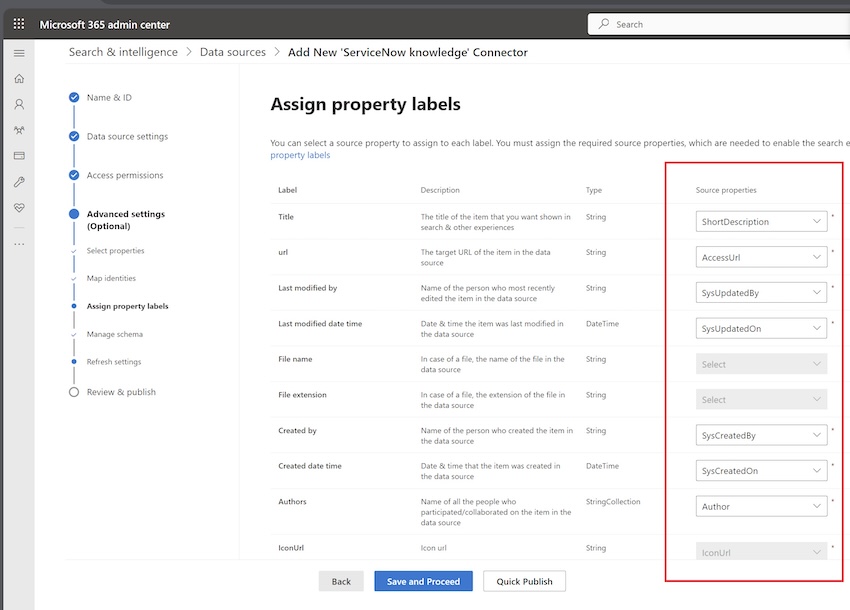Open Users from the sidebar person icon
The height and width of the screenshot is (610, 850).
[17, 105]
